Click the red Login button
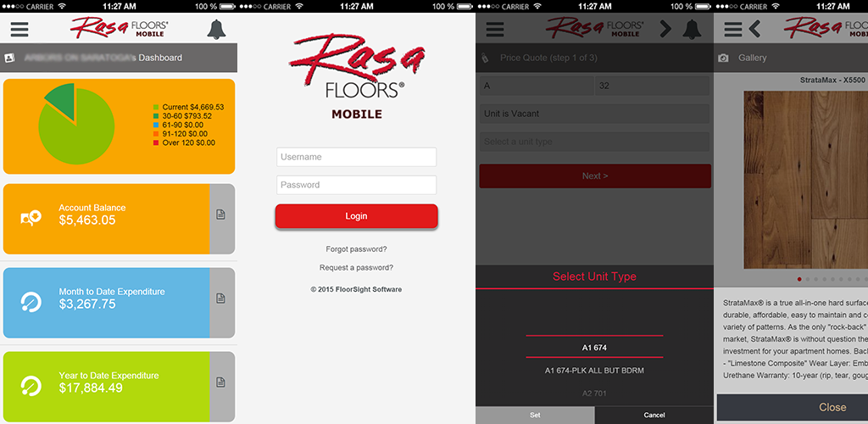Screen dimensions: 868x424 click(x=357, y=216)
